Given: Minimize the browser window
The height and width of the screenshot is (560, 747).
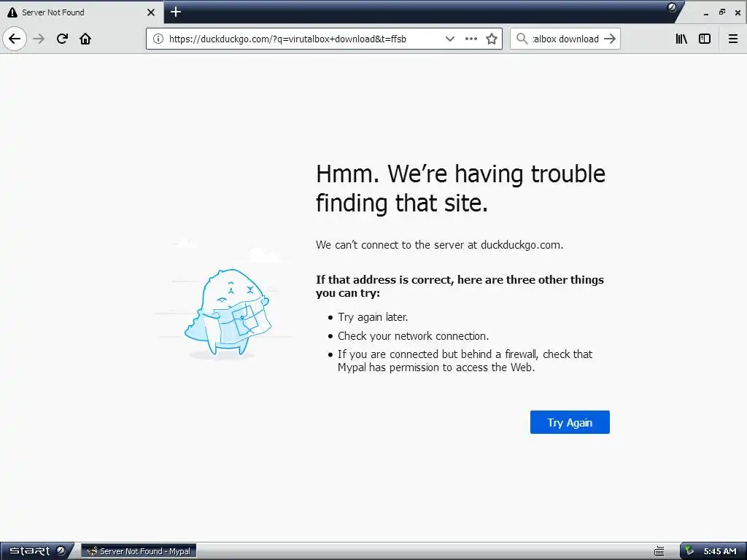Looking at the screenshot, I should [x=706, y=12].
